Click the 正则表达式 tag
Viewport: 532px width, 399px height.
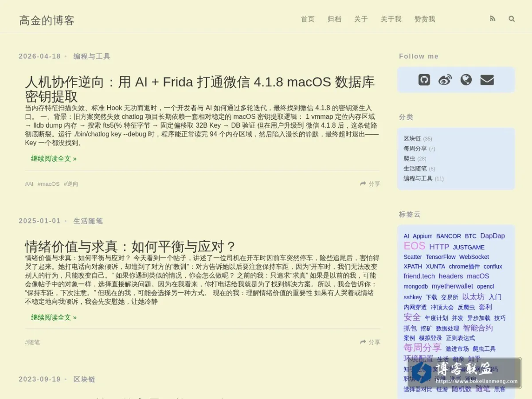[460, 338]
